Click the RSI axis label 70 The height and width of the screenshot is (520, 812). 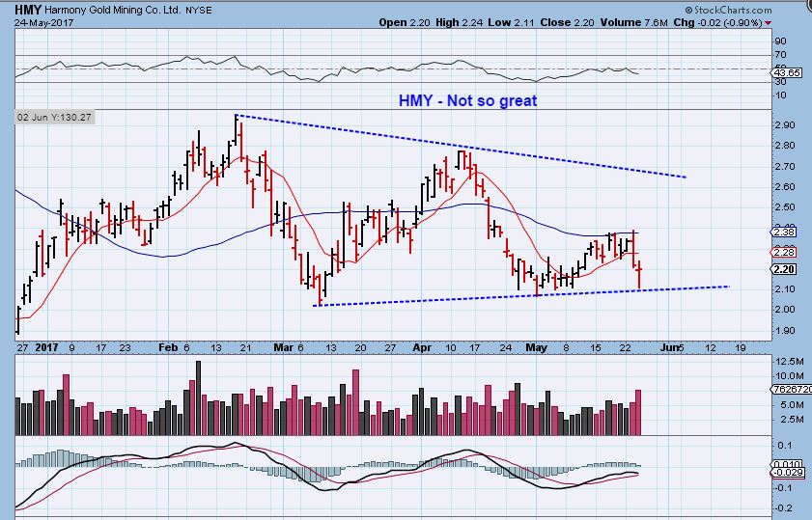point(780,55)
